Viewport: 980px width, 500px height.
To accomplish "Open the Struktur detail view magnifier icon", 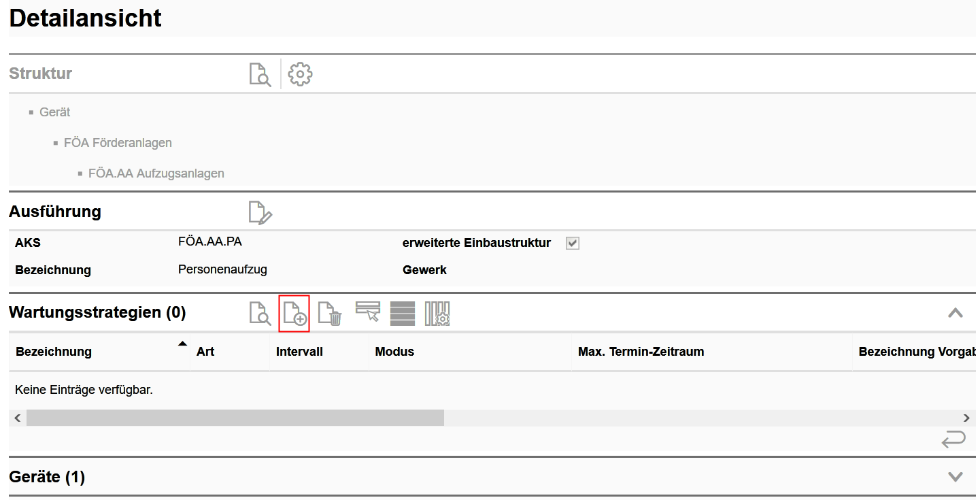I will point(260,74).
